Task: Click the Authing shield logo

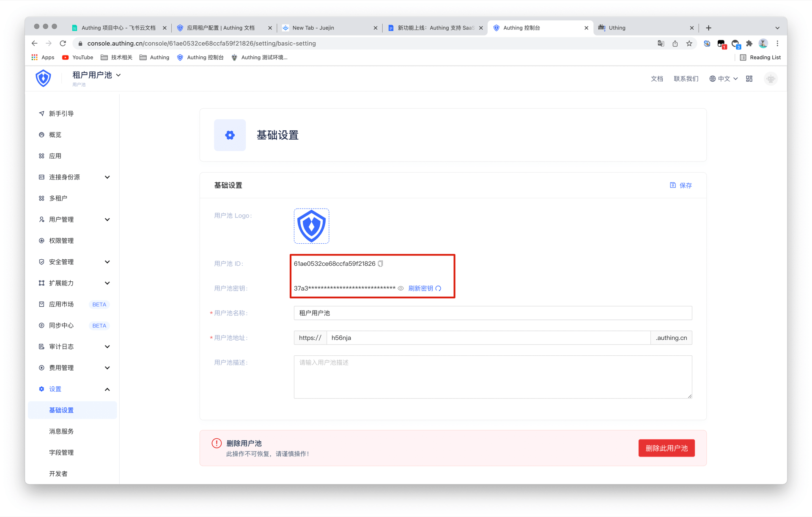Action: (43, 78)
